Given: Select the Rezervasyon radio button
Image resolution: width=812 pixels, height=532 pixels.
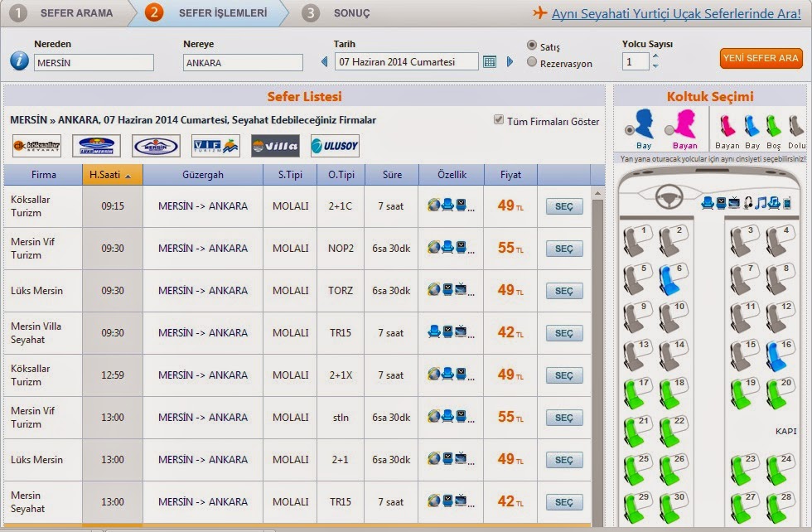Looking at the screenshot, I should [x=531, y=62].
